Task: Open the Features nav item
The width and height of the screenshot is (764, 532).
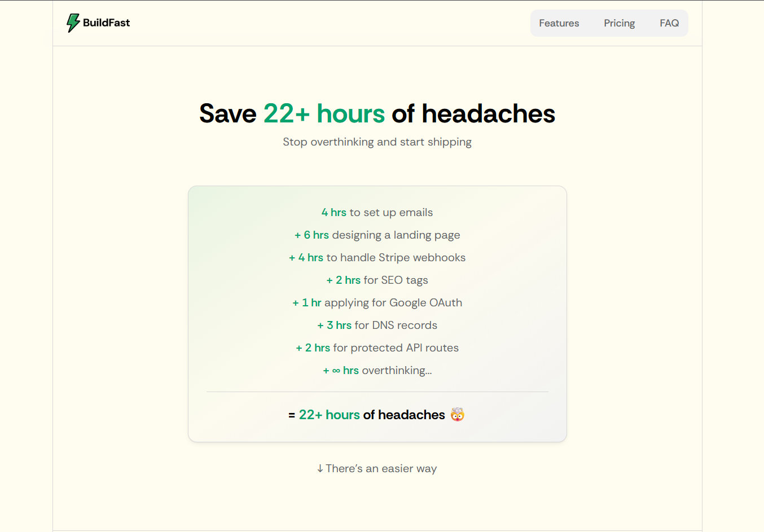Action: coord(559,23)
